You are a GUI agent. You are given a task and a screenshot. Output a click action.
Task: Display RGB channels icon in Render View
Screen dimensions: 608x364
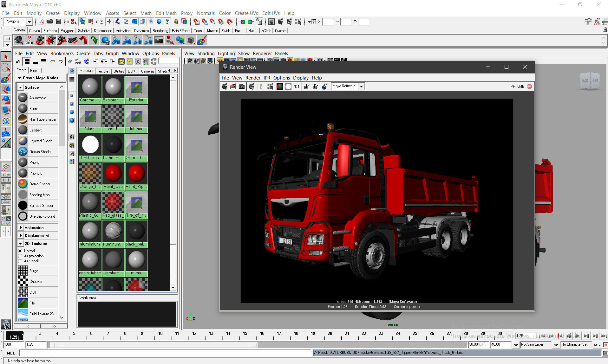point(280,86)
